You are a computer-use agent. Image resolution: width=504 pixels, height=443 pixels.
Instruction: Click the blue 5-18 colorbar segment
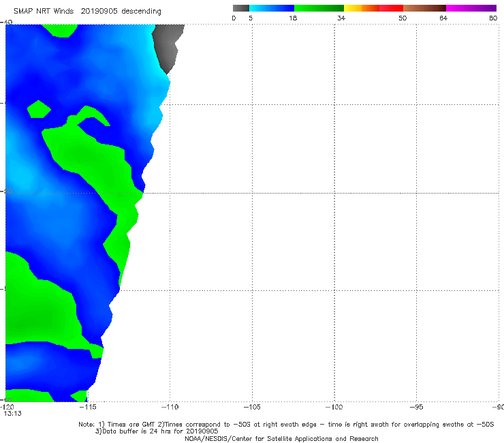pos(272,8)
